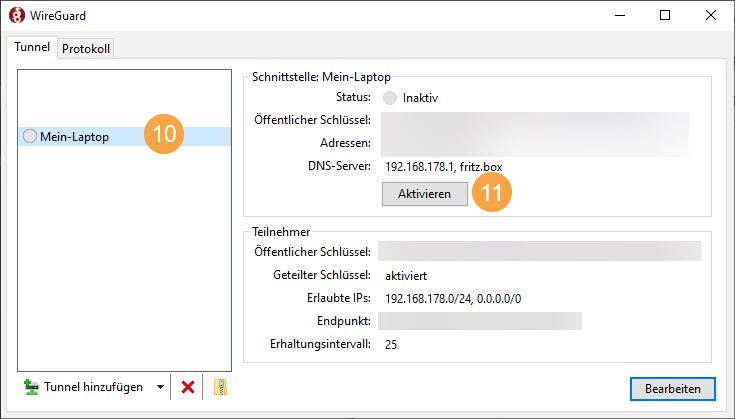Click the Erlaubte IPs value 192.168.178.0/24

(428, 299)
